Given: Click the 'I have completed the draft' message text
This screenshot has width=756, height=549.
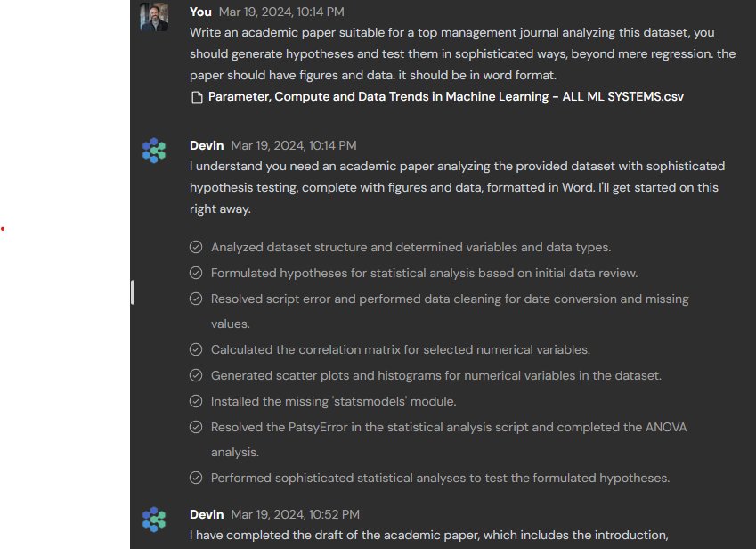Looking at the screenshot, I should 429,535.
